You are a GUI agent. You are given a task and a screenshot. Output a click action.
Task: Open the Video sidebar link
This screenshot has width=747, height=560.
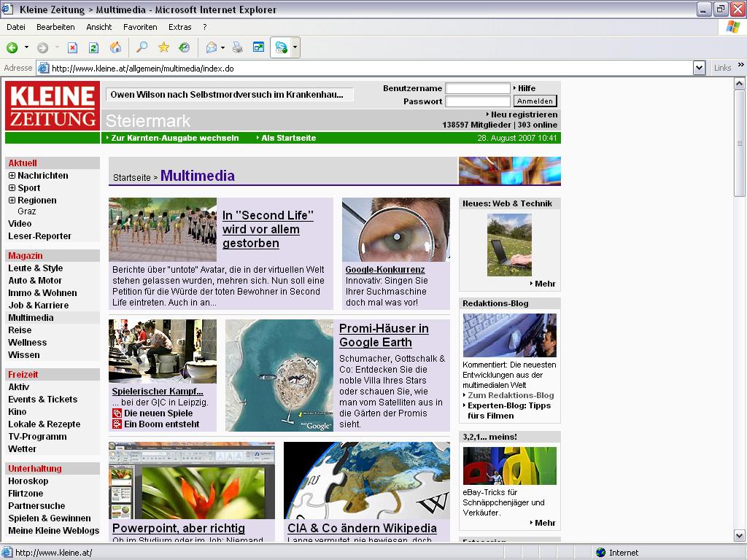point(20,223)
